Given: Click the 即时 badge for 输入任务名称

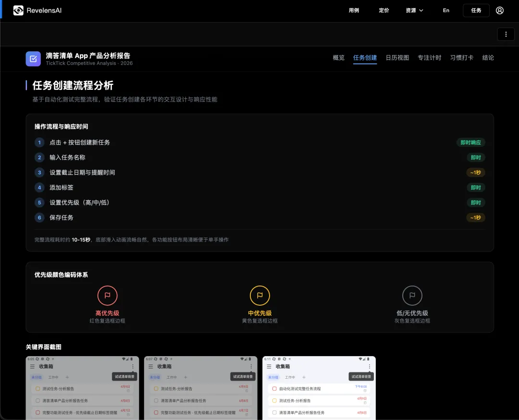Looking at the screenshot, I should click(476, 157).
